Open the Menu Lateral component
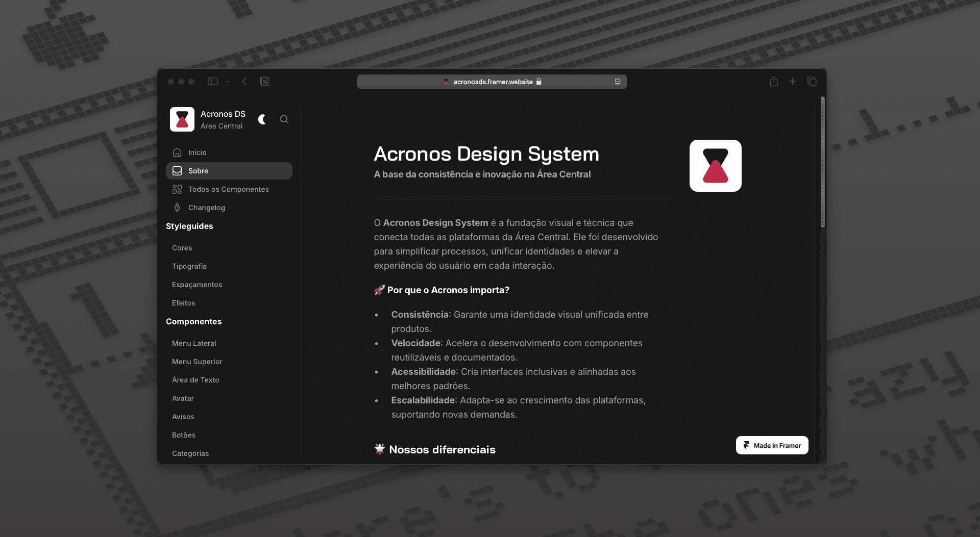This screenshot has height=537, width=980. coord(194,343)
